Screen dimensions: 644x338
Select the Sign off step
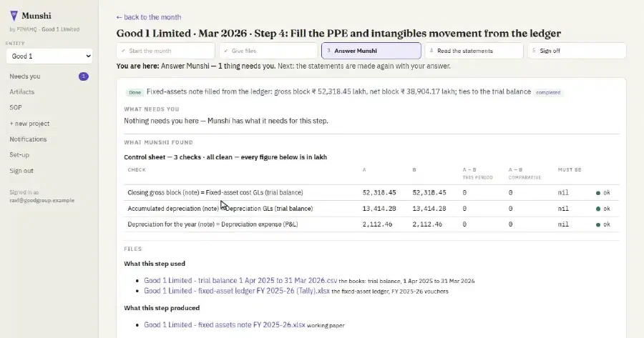(x=577, y=51)
